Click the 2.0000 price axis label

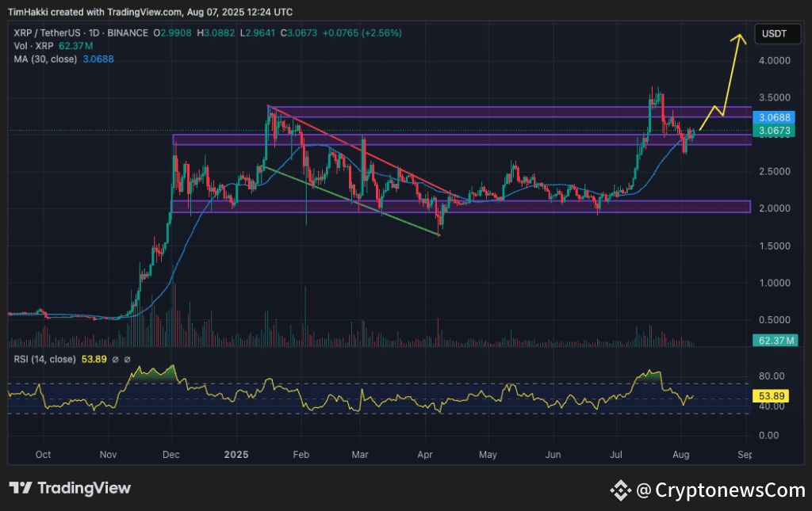(774, 208)
